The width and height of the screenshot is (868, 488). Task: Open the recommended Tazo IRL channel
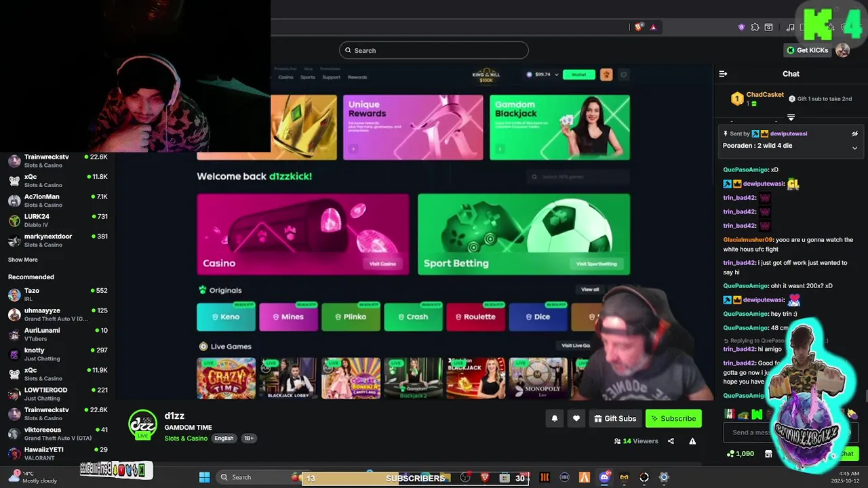58,294
